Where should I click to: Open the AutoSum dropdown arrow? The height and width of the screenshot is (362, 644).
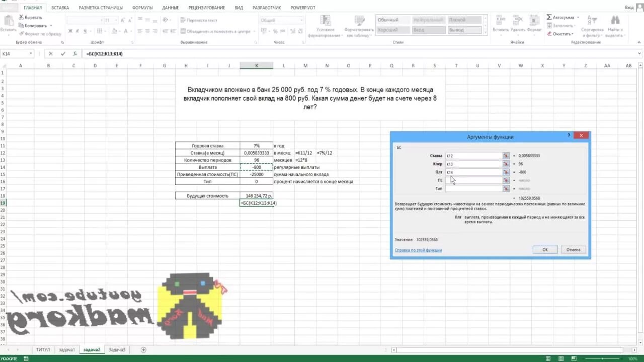click(578, 18)
